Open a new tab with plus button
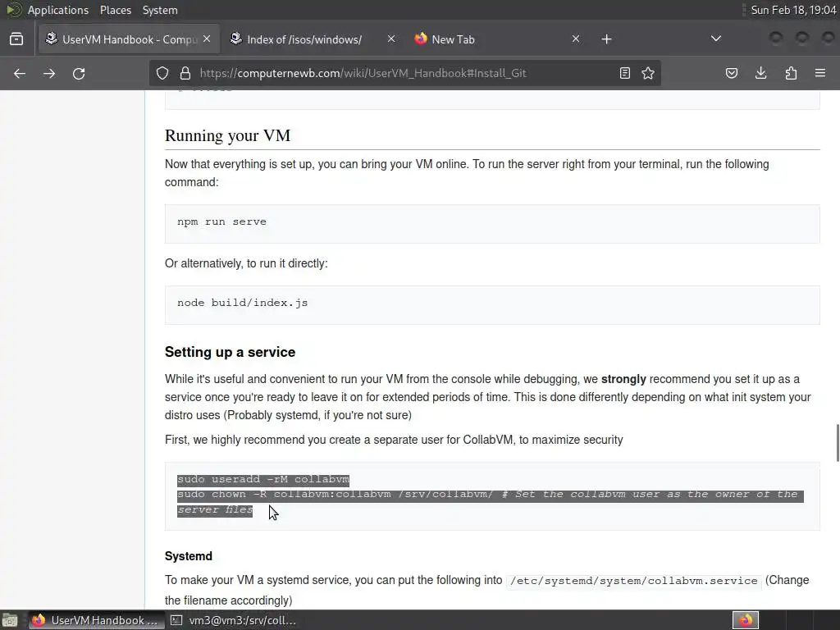 (x=606, y=39)
